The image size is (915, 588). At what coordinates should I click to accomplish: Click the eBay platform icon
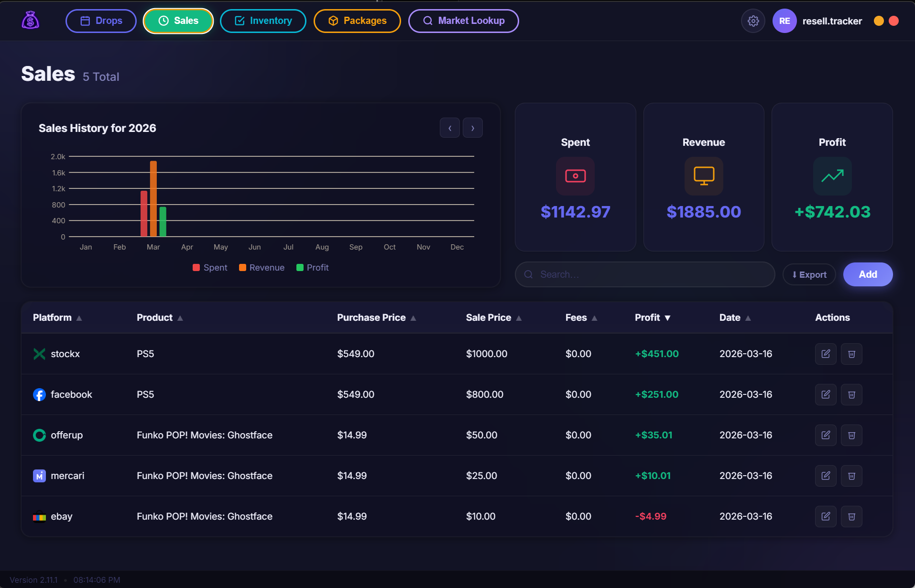[39, 516]
